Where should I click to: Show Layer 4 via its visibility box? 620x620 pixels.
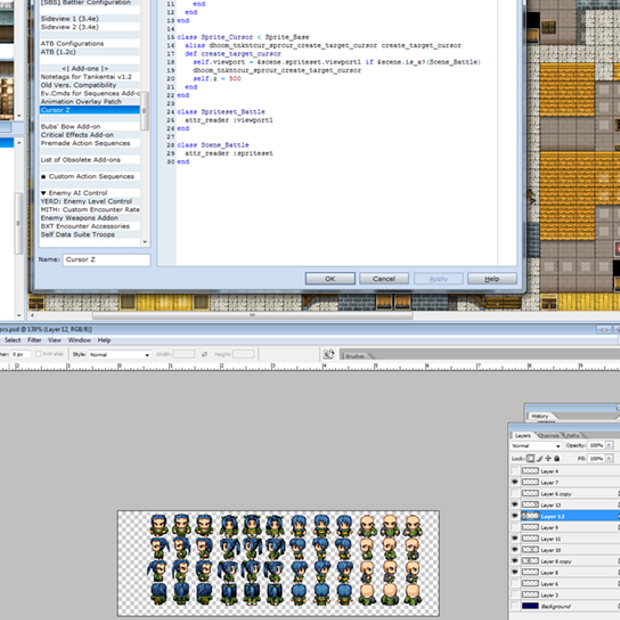coord(516,471)
